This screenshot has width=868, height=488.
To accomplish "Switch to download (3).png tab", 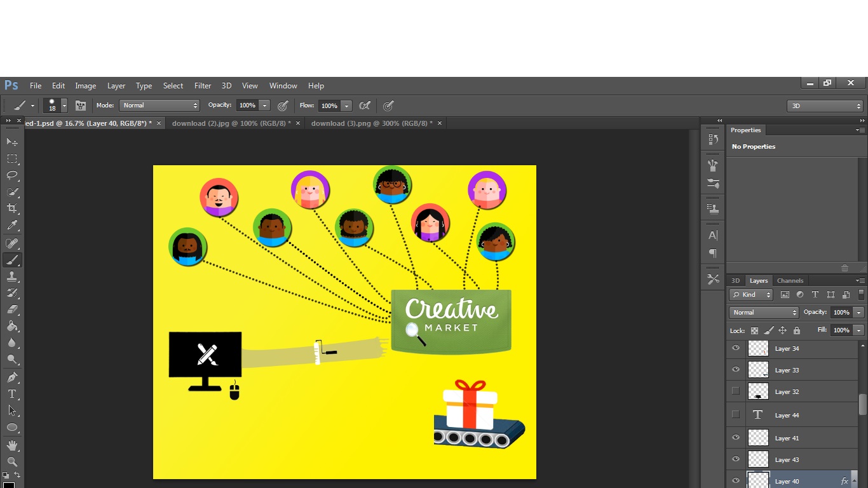I will [372, 123].
